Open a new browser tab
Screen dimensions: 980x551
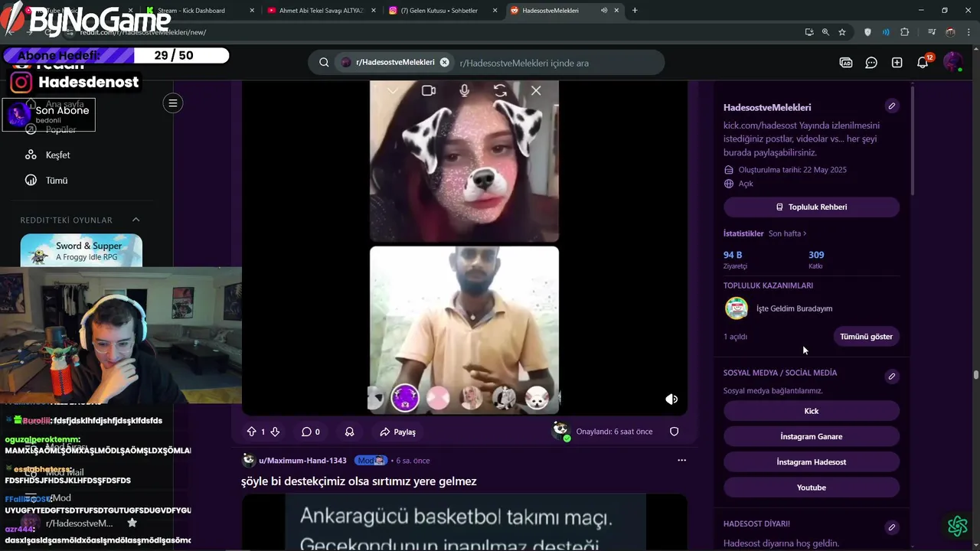coord(635,11)
